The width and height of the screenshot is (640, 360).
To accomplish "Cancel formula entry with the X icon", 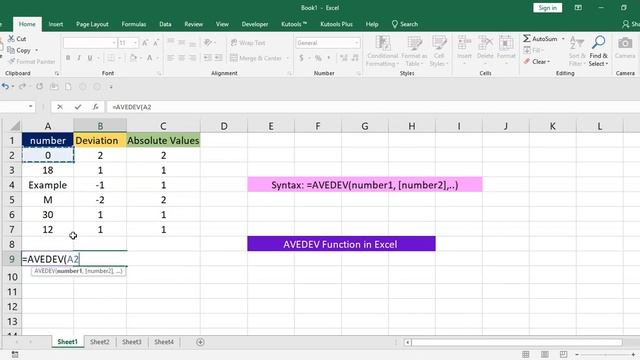I will [x=60, y=107].
